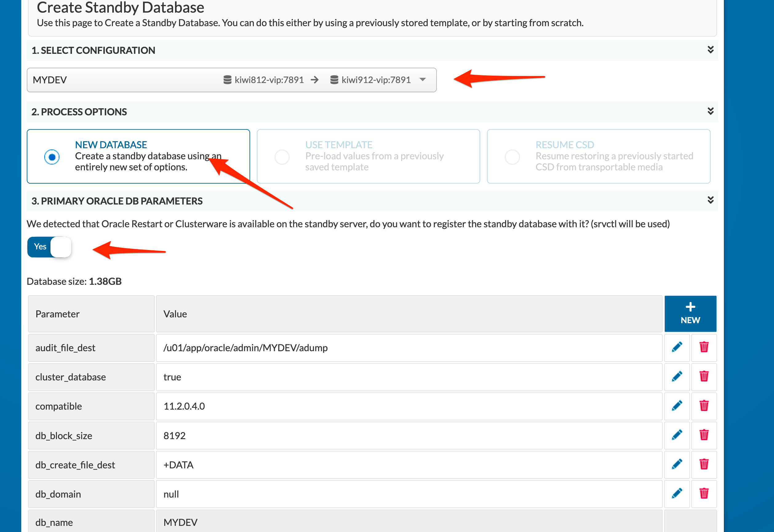Click the compatible parameter name
Image resolution: width=774 pixels, height=532 pixels.
[58, 406]
